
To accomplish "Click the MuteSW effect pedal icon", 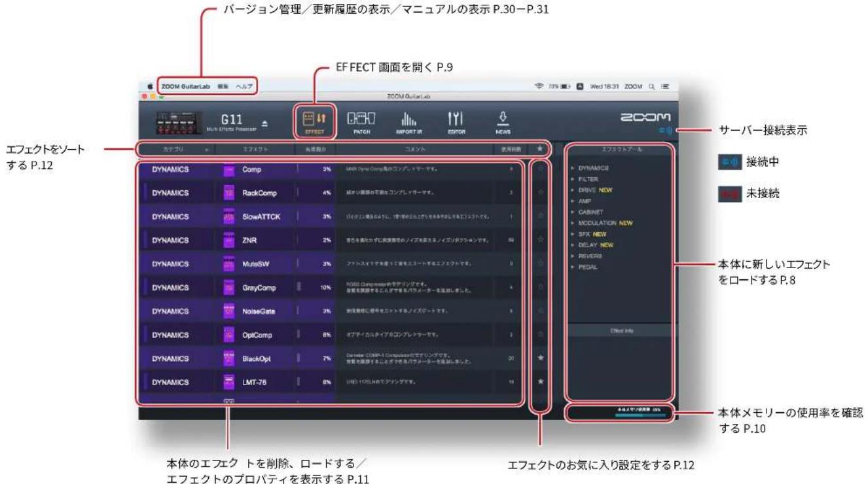I will pos(228,264).
